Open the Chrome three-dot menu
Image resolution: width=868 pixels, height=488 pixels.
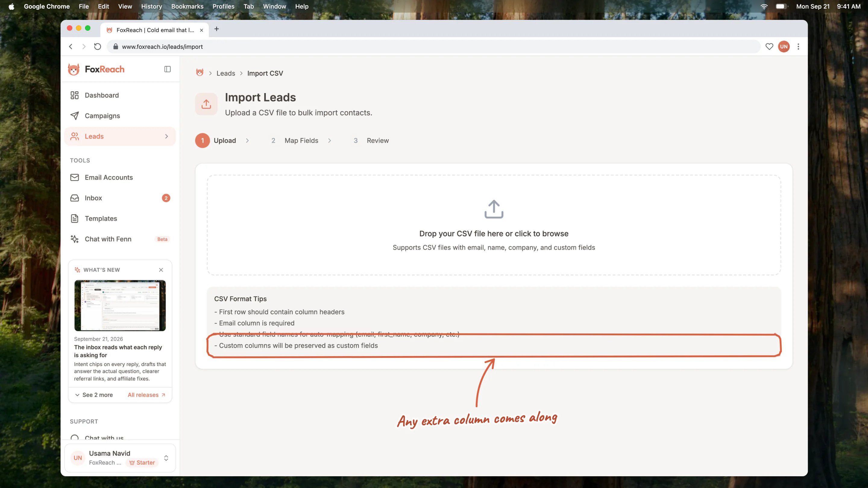(x=798, y=46)
